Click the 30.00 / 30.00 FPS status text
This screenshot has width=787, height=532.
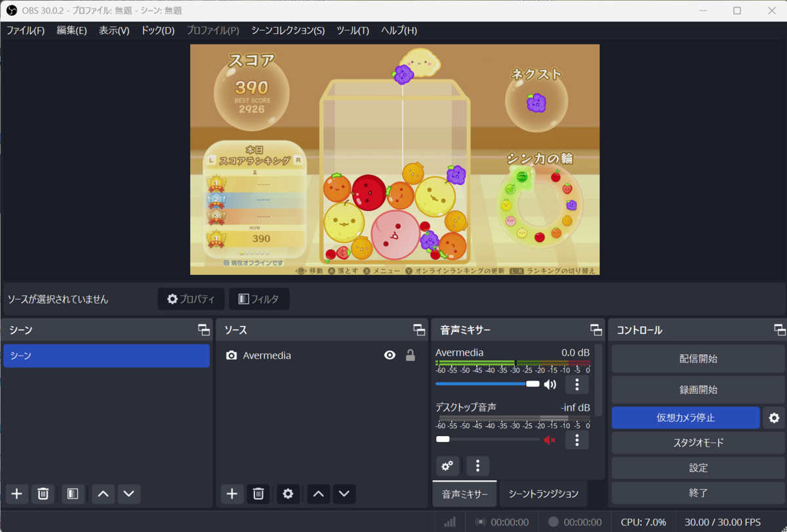coord(723,522)
